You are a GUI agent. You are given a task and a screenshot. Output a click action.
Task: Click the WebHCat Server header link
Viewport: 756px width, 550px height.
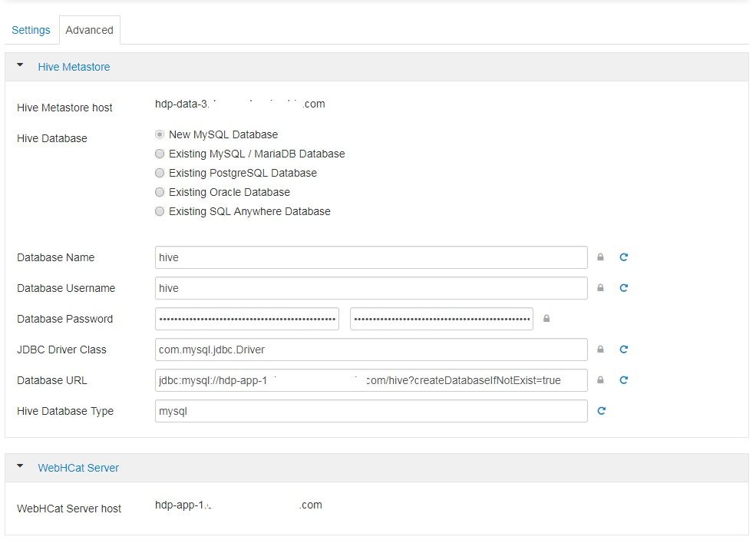click(78, 468)
